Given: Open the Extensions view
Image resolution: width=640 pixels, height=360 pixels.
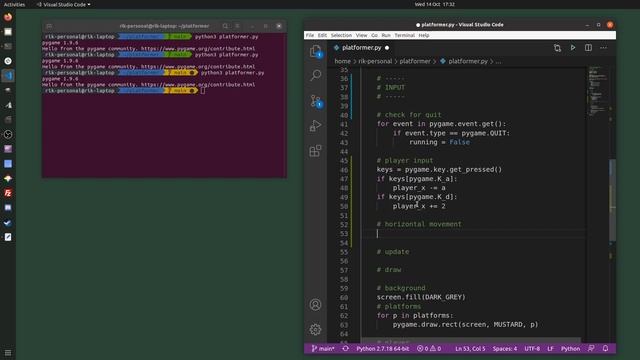Looking at the screenshot, I should click(315, 151).
